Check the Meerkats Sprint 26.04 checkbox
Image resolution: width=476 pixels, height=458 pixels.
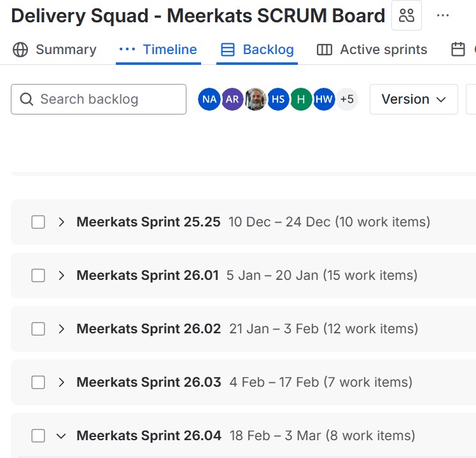[x=38, y=436]
